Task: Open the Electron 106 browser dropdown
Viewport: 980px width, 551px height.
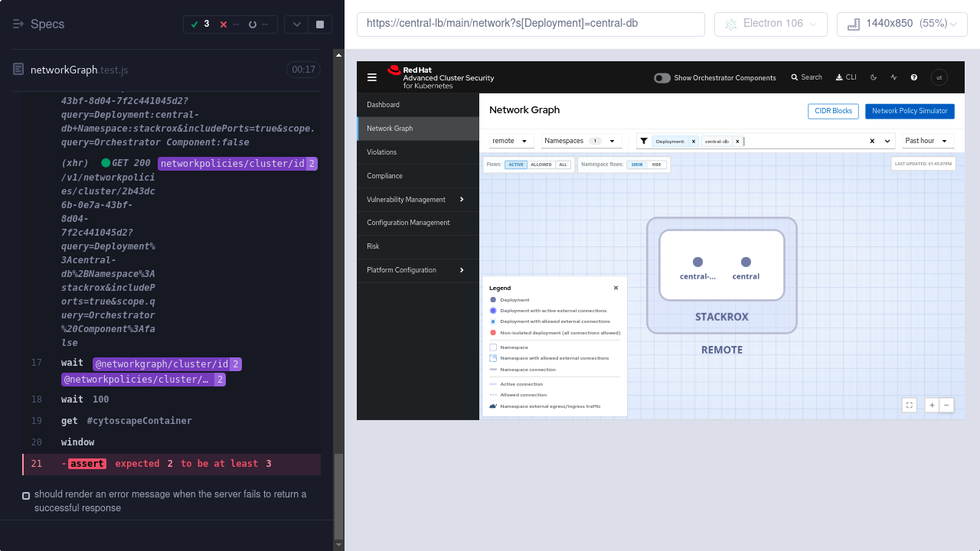Action: pyautogui.click(x=771, y=24)
